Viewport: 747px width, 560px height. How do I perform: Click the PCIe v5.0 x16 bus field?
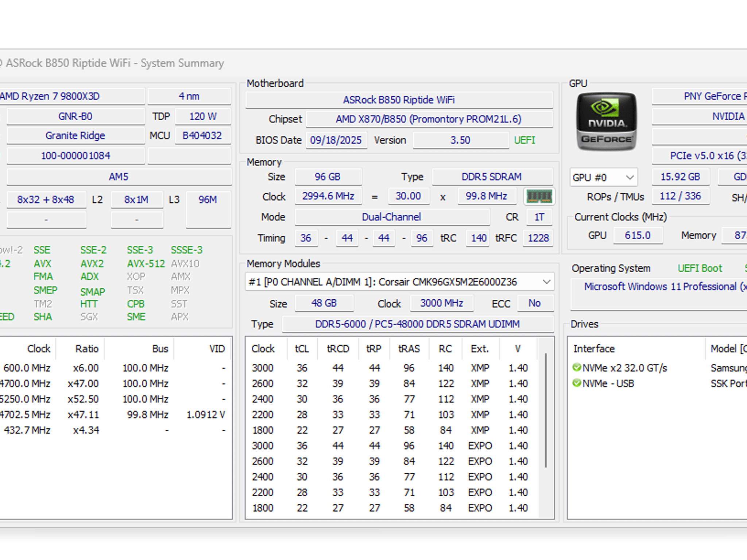(700, 156)
